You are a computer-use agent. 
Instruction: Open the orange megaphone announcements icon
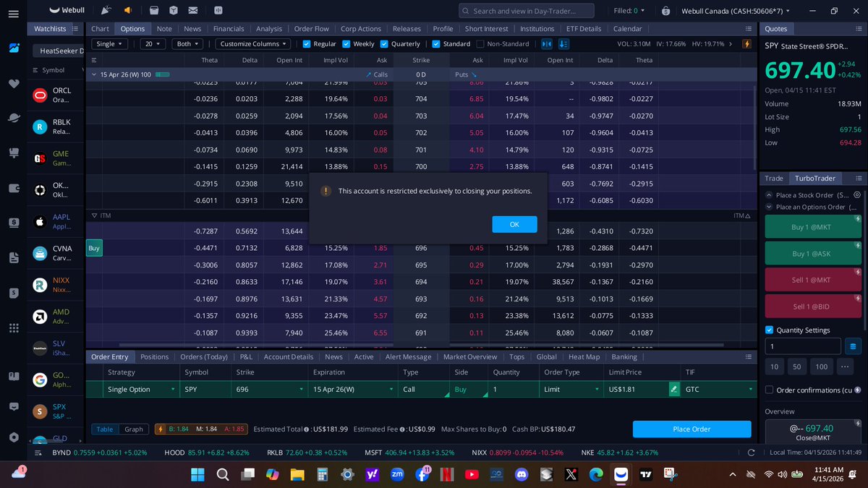pyautogui.click(x=128, y=10)
